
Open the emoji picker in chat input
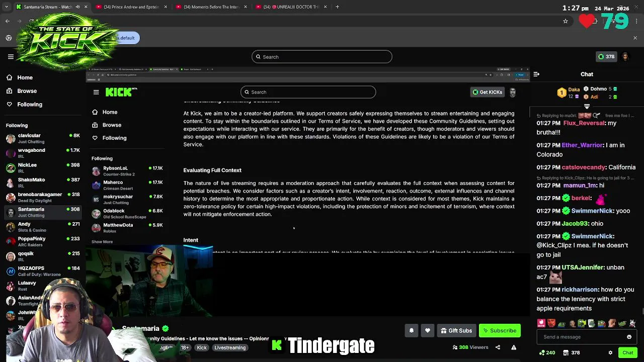pos(629,337)
